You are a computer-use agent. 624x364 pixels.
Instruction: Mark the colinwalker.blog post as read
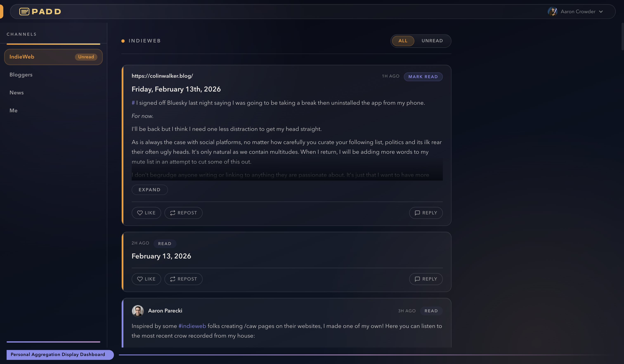[x=423, y=77]
